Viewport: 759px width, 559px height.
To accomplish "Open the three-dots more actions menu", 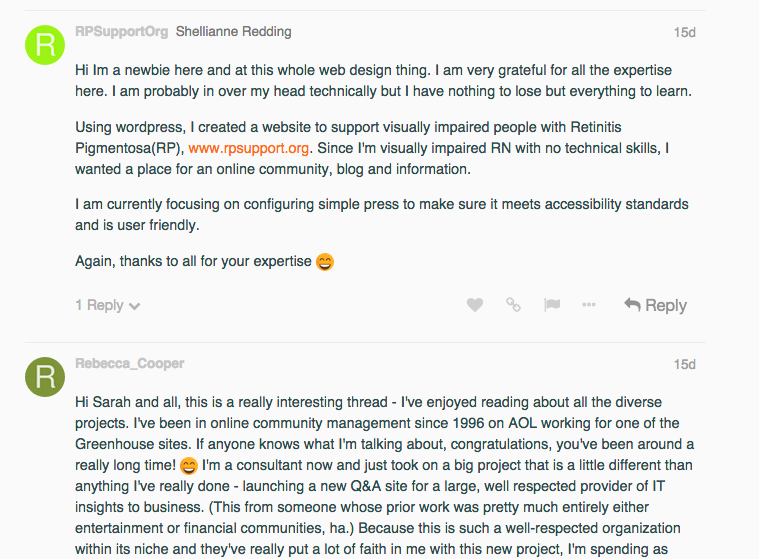I will tap(589, 304).
